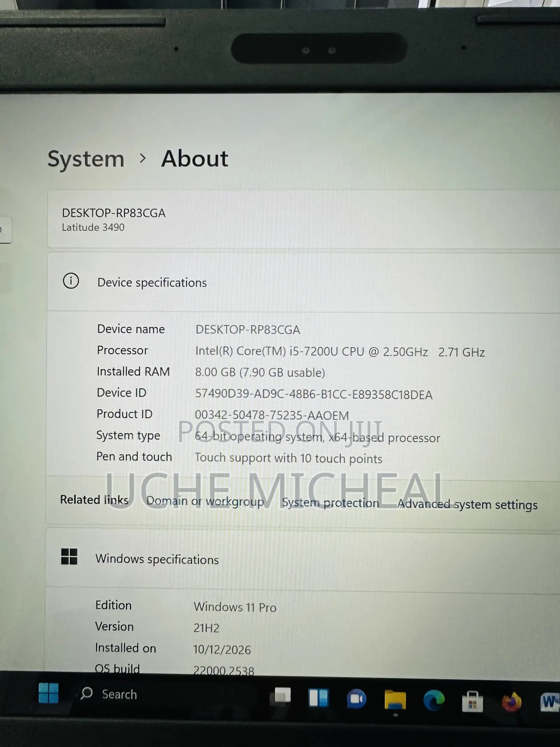Open the Widgets panel icon
The height and width of the screenshot is (747, 560).
318,697
